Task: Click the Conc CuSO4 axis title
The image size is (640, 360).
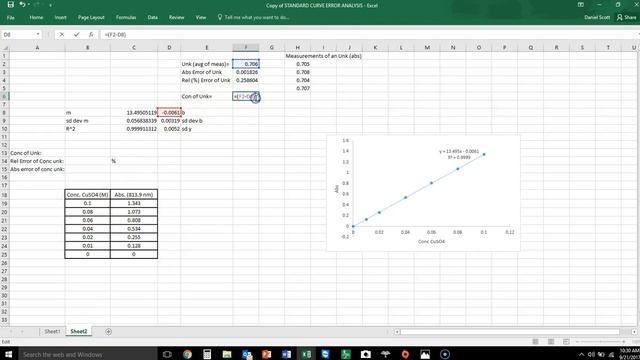Action: (x=431, y=242)
